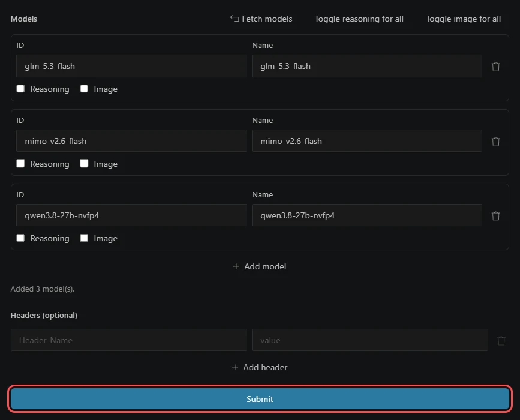
Task: Enable Reasoning for glm-5.3-flash
Action: click(x=20, y=89)
